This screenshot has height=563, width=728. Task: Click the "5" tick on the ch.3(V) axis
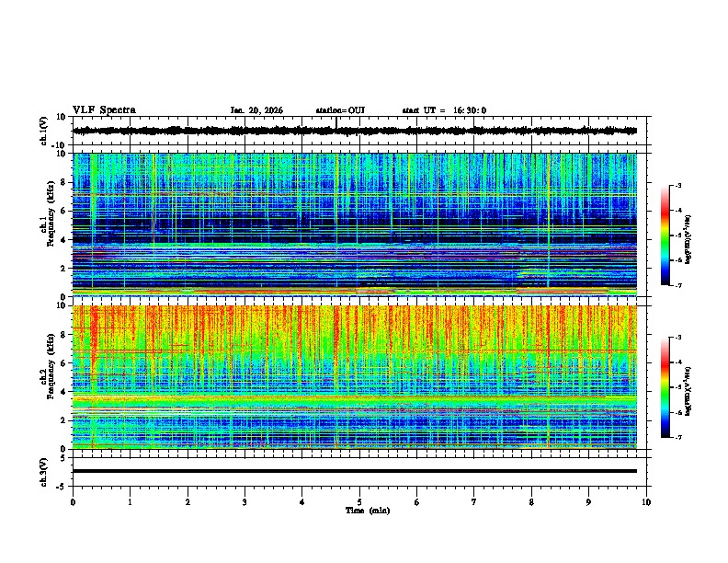click(64, 457)
